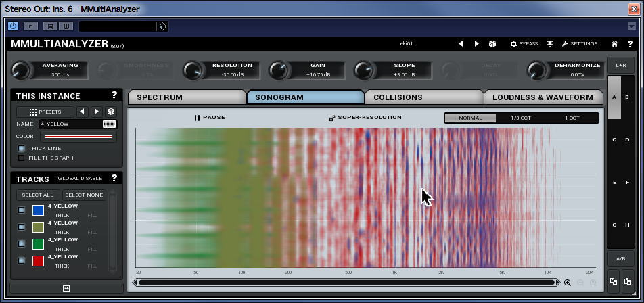Click the horizontal zoom scrollbar
The height and width of the screenshot is (303, 644).
tap(346, 283)
